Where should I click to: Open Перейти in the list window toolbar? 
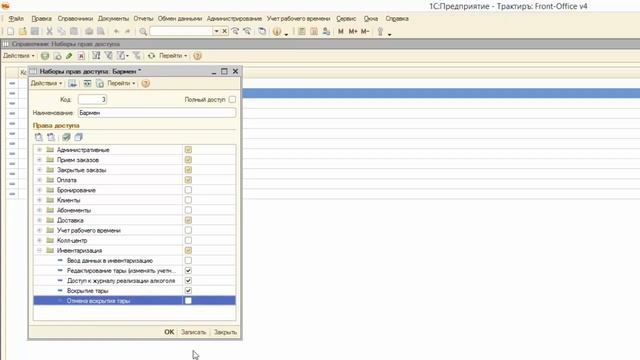coord(173,56)
